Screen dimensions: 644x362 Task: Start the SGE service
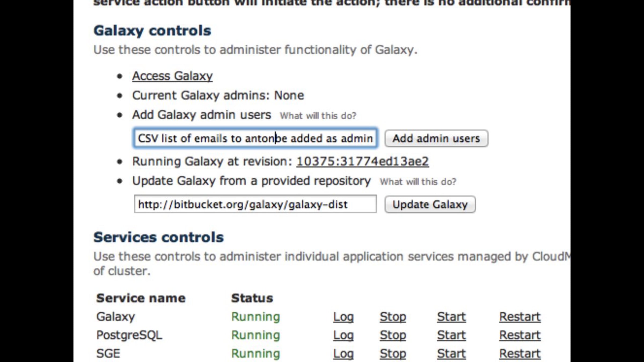(451, 353)
